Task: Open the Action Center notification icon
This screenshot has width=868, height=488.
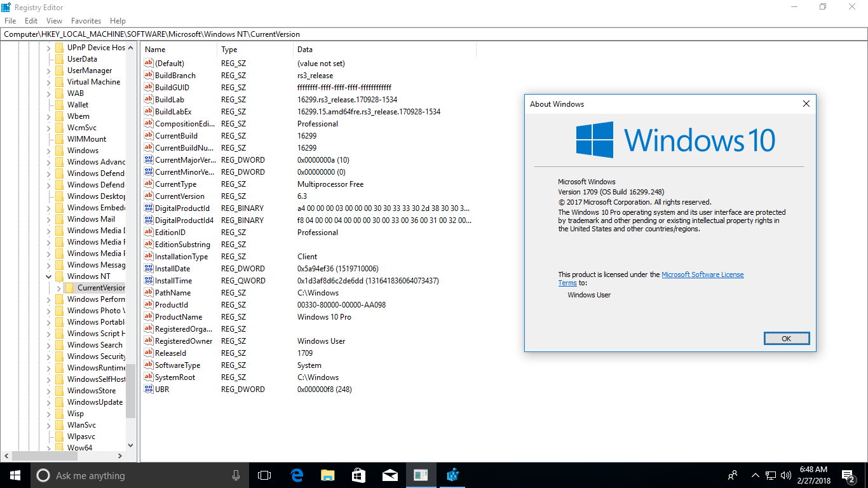Action: coord(848,475)
